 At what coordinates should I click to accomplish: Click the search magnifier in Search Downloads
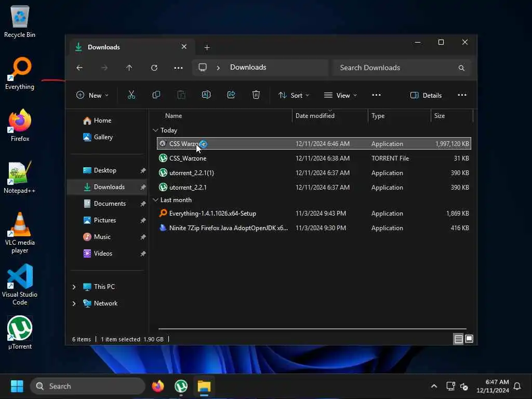pos(461,68)
